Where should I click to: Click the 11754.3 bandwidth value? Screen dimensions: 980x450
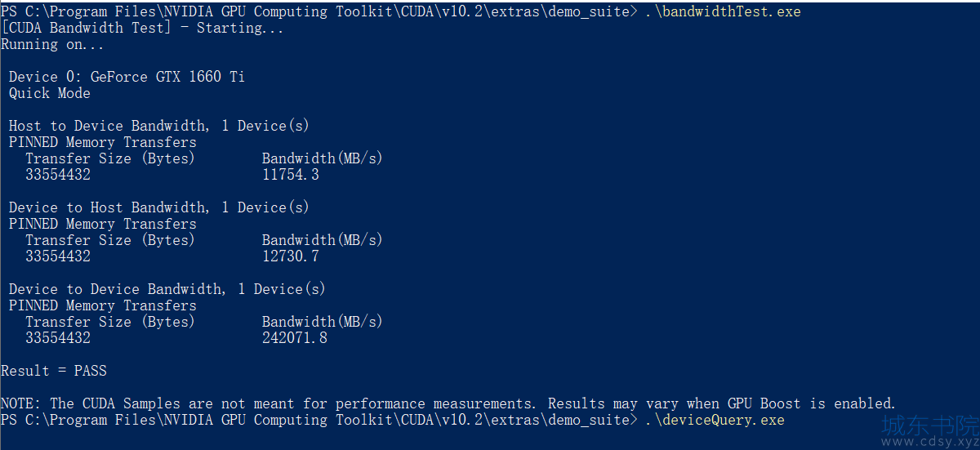[291, 175]
